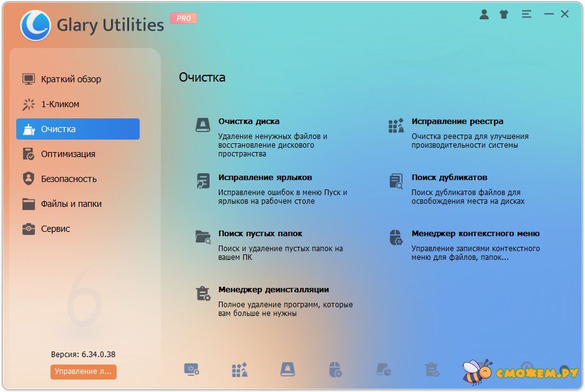The image size is (585, 392).
Task: Open the skin theme shirt icon
Action: (x=504, y=14)
